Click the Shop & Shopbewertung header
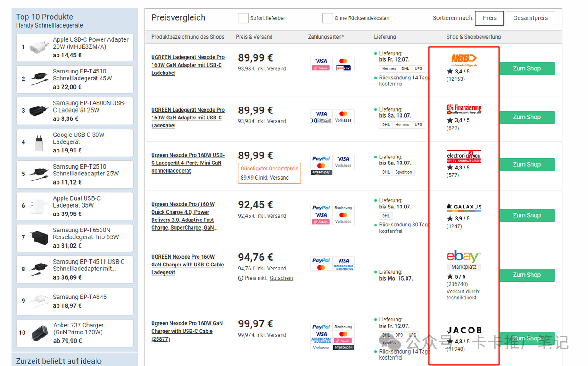 coord(474,37)
